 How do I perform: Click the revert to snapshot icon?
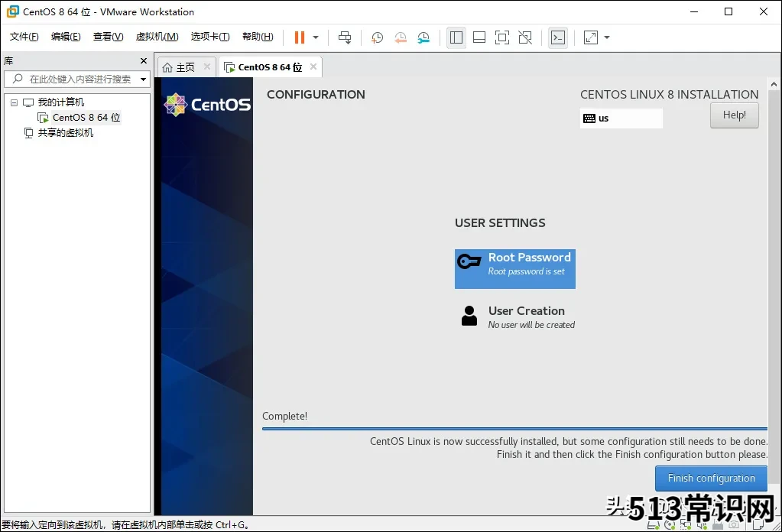pyautogui.click(x=401, y=37)
